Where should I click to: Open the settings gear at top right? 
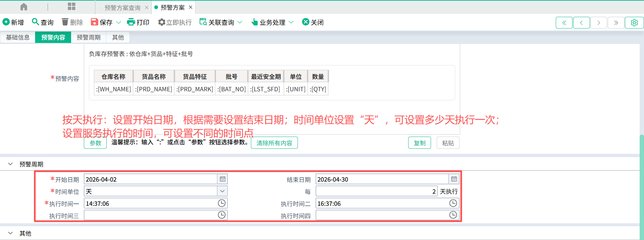click(x=634, y=23)
